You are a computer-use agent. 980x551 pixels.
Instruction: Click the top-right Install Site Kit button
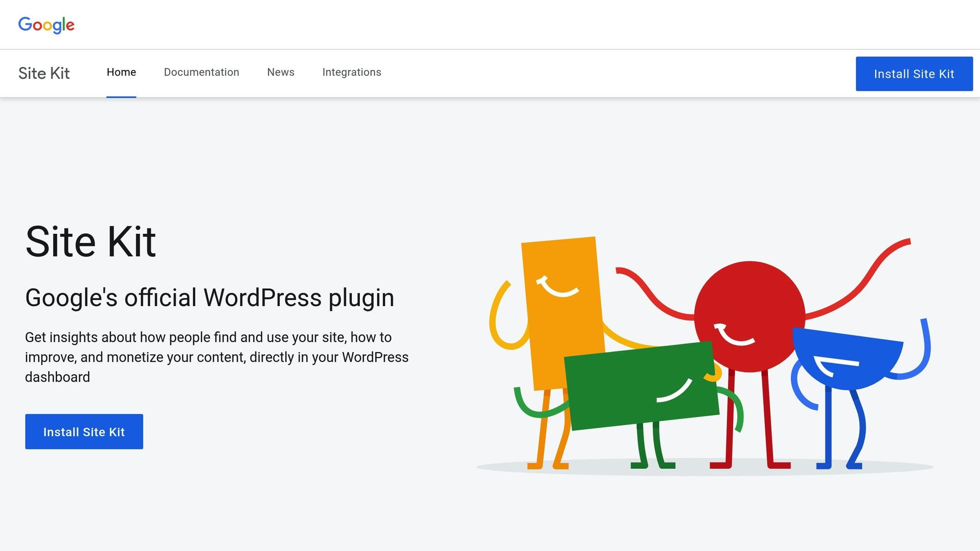pyautogui.click(x=914, y=74)
